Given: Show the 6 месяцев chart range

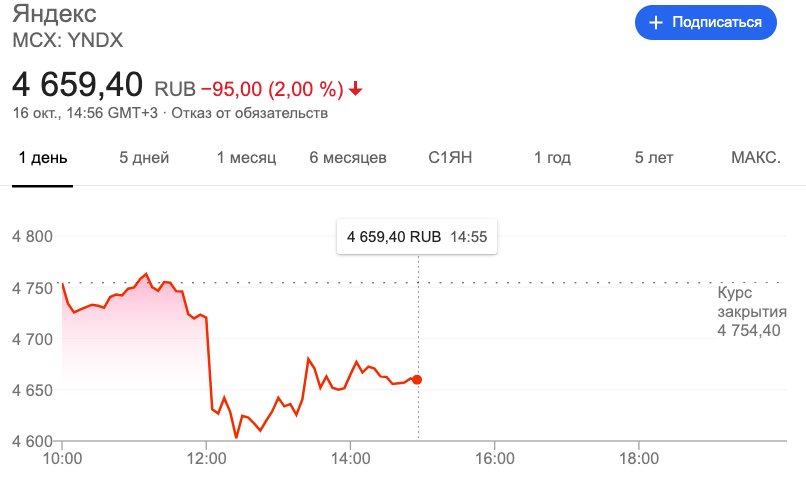Looking at the screenshot, I should click(348, 157).
